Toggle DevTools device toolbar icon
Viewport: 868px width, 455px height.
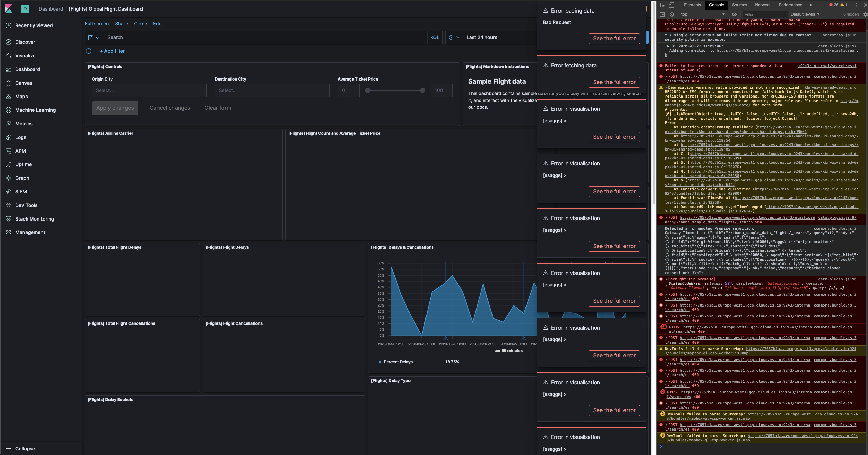coord(671,5)
